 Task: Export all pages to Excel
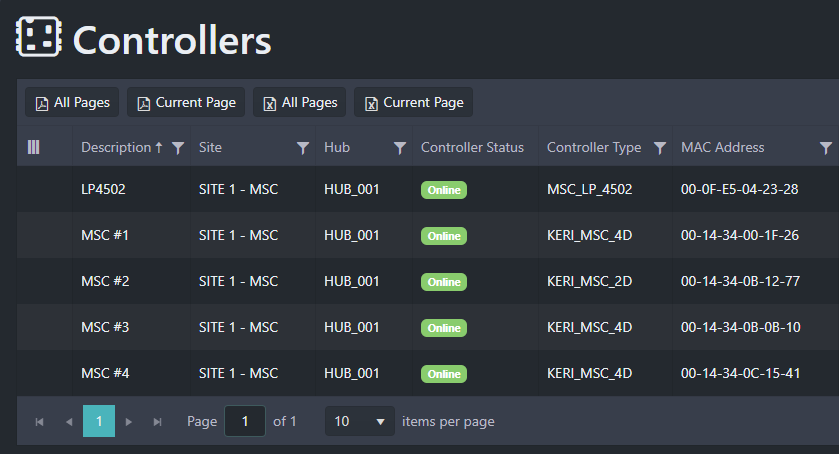(299, 102)
